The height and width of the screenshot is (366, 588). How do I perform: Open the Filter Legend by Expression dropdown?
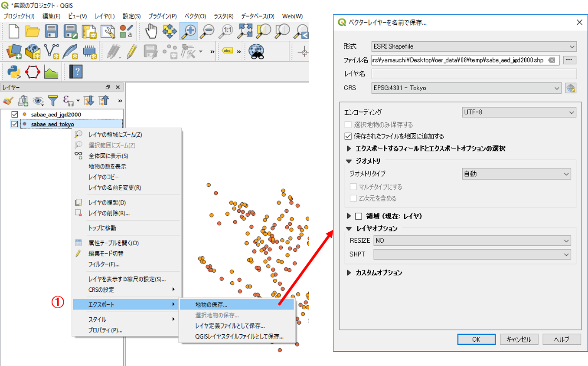(71, 101)
